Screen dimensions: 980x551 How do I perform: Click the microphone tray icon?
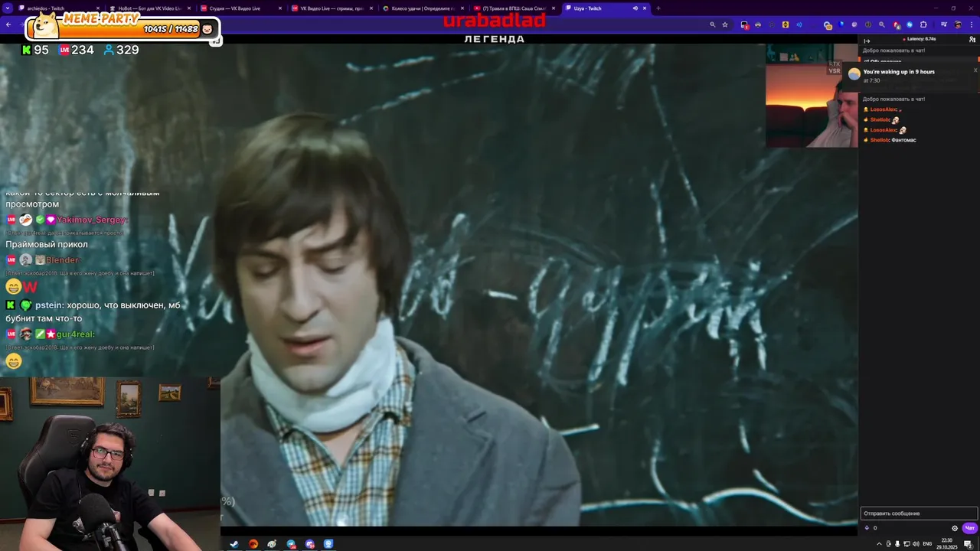coord(897,544)
